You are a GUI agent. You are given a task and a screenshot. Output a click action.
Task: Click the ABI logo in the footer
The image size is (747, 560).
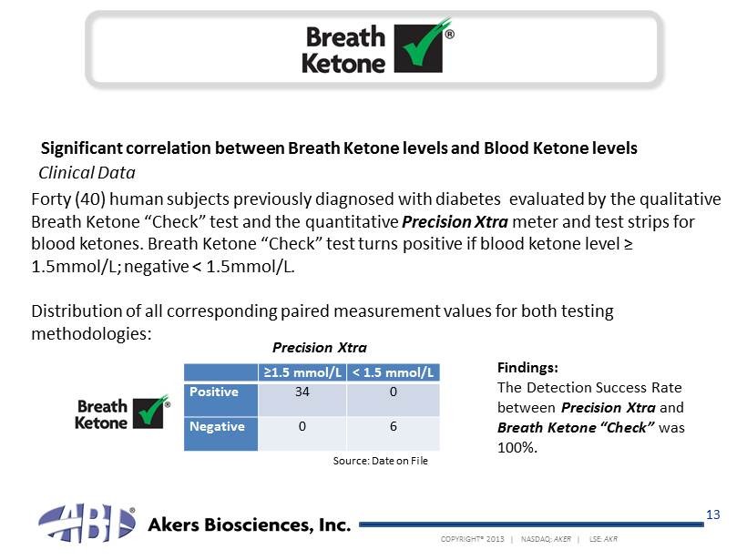pyautogui.click(x=87, y=524)
